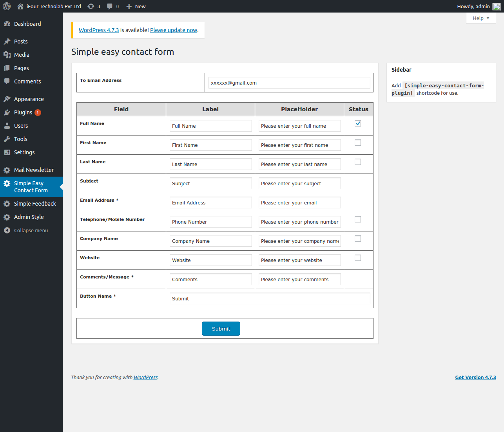This screenshot has height=432, width=504.
Task: Click the PlaceHolder column header
Action: click(299, 109)
